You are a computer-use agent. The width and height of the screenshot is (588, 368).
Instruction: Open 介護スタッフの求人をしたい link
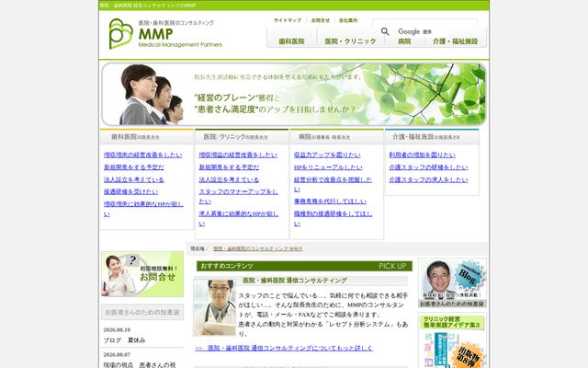428,180
